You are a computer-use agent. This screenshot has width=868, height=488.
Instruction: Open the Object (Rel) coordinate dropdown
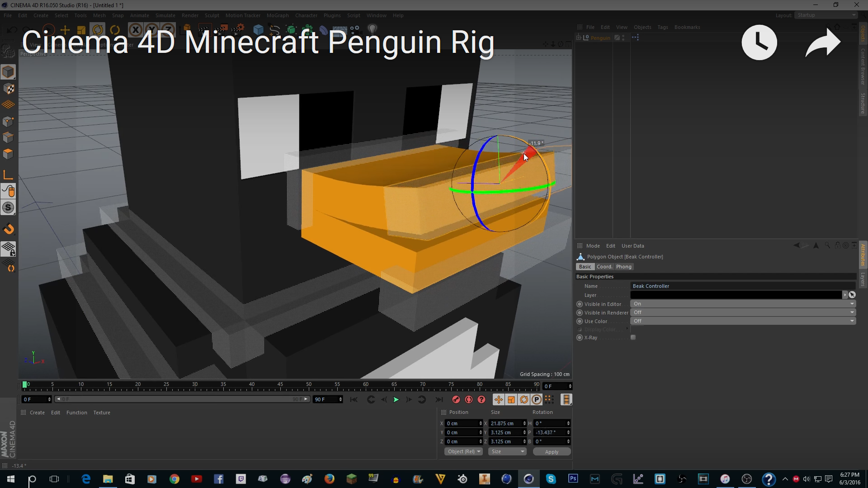click(464, 451)
